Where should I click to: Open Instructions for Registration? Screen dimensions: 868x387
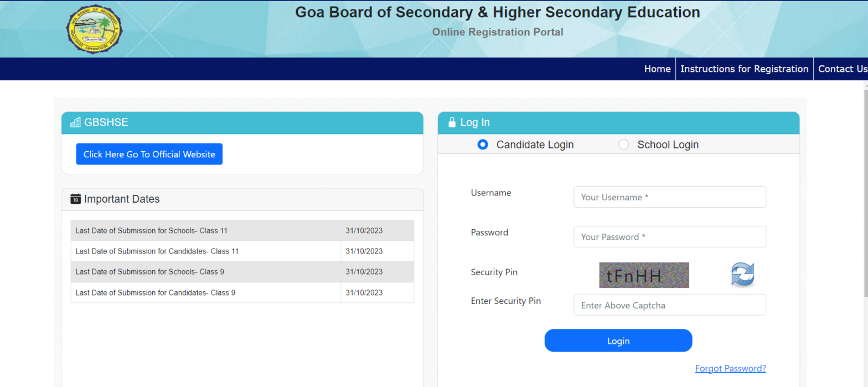click(744, 69)
